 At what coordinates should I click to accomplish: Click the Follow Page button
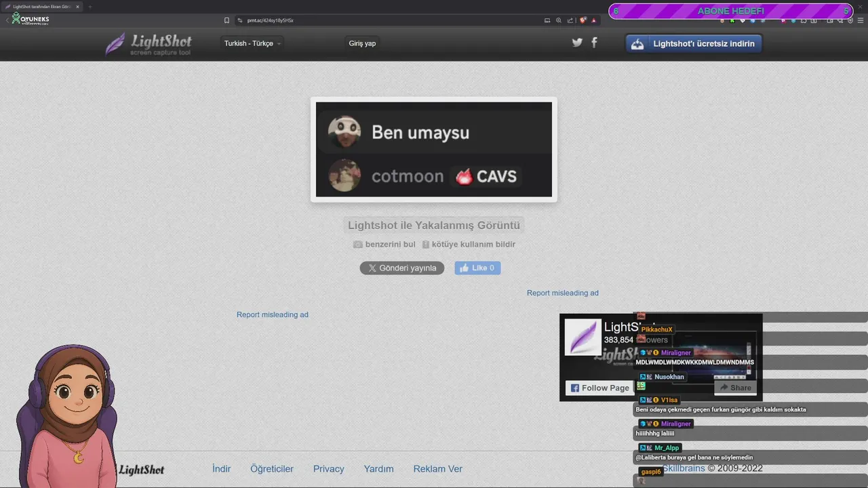coord(599,388)
